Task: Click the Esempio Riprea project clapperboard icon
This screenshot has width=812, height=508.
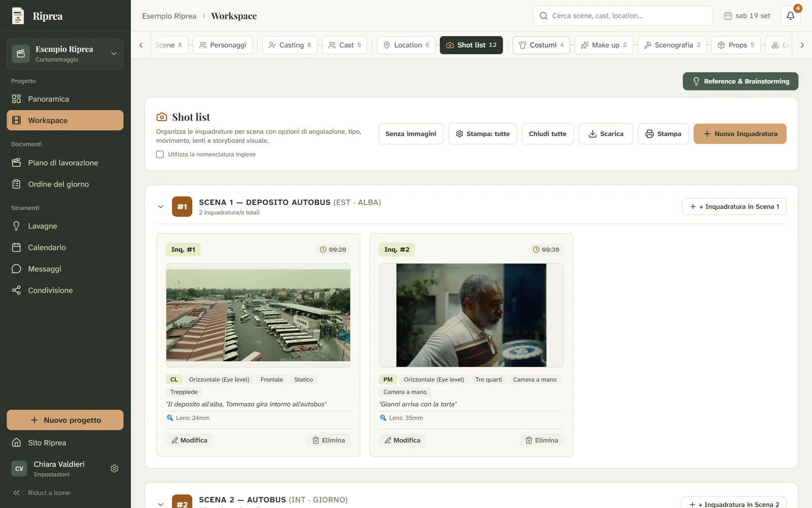Action: tap(21, 53)
